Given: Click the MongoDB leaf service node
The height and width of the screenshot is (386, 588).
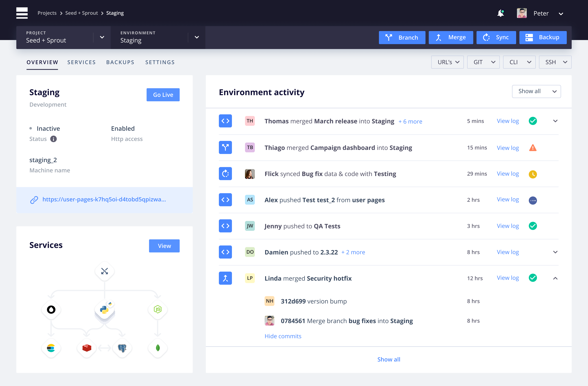Looking at the screenshot, I should (158, 348).
